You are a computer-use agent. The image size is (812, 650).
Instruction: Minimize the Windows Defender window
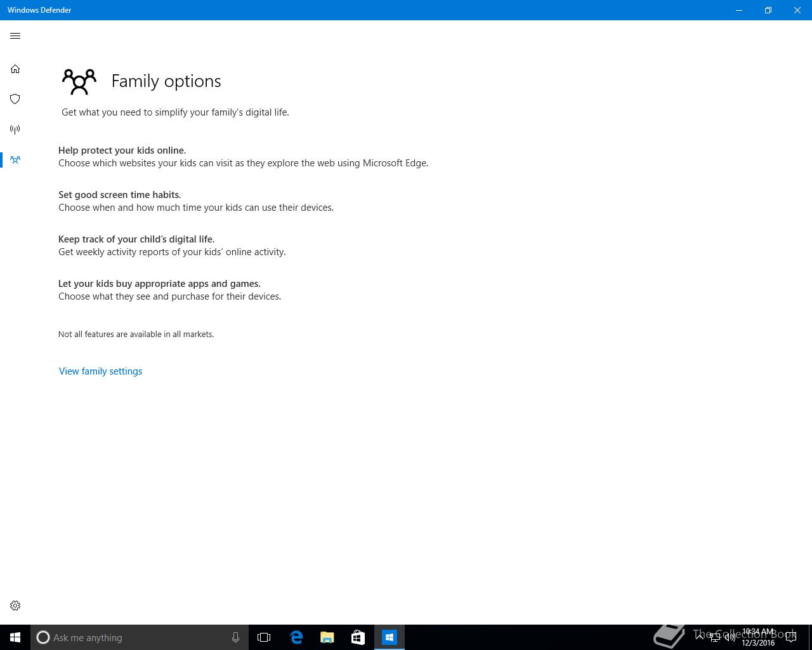(739, 10)
